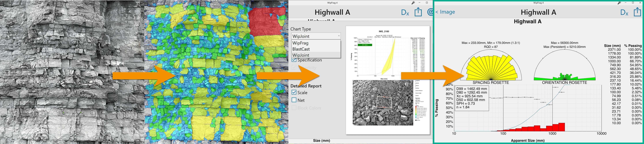The height and width of the screenshot is (144, 644).
Task: Click the 'Highwall A' title in the right window
Action: (x=538, y=12)
